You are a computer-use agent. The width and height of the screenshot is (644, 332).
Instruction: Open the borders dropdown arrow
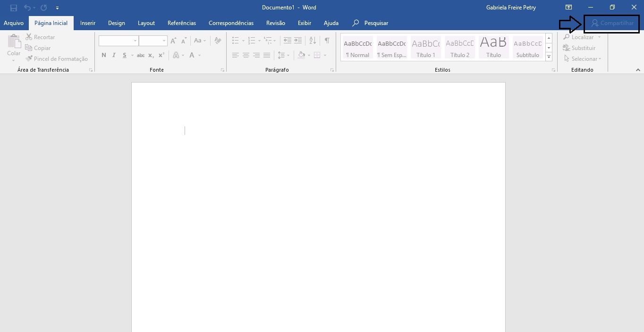click(x=325, y=55)
